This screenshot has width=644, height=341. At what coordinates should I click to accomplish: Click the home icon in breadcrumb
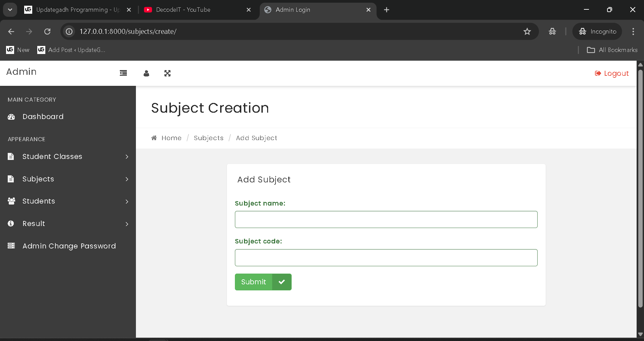click(x=154, y=138)
